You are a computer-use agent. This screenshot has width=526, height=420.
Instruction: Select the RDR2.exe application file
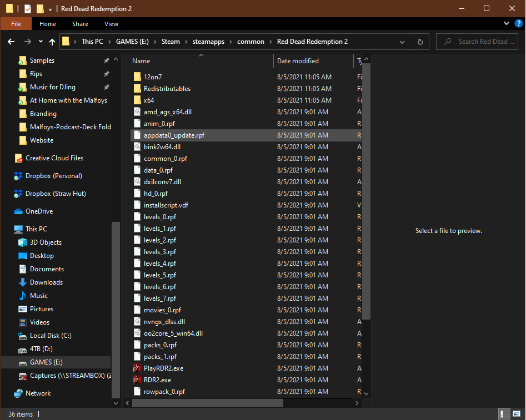(x=157, y=380)
